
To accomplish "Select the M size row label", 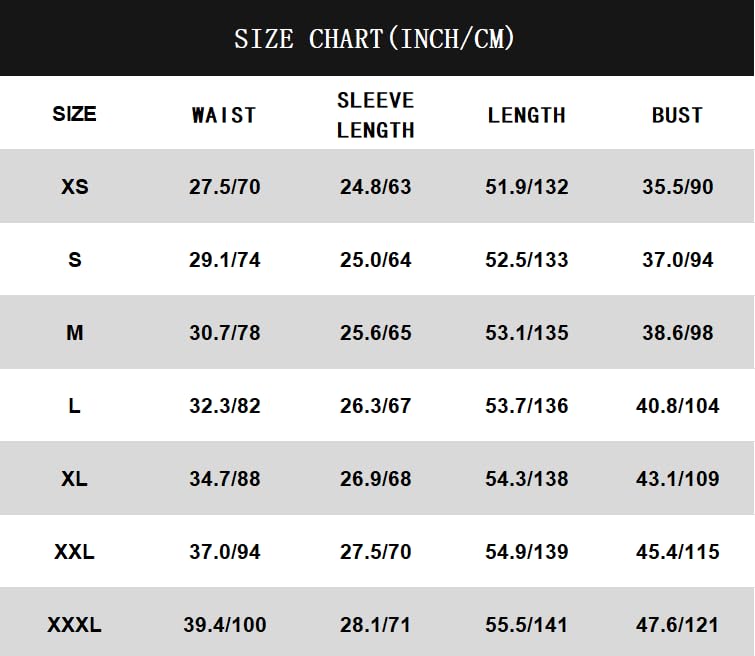I will [x=74, y=332].
